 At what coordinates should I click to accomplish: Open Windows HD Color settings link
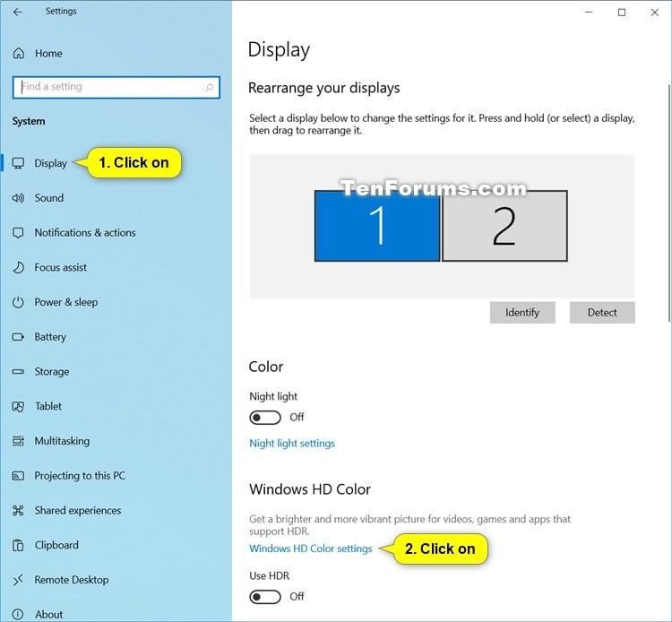(x=311, y=549)
